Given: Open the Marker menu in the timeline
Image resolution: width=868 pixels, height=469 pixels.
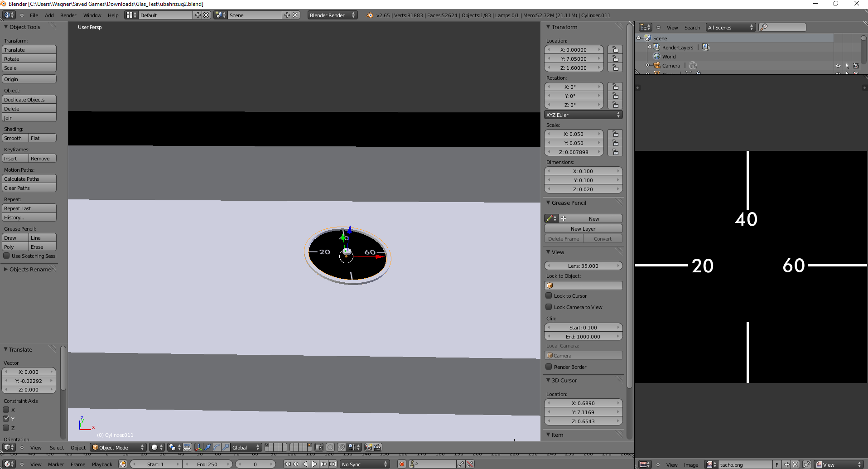Looking at the screenshot, I should (x=56, y=464).
